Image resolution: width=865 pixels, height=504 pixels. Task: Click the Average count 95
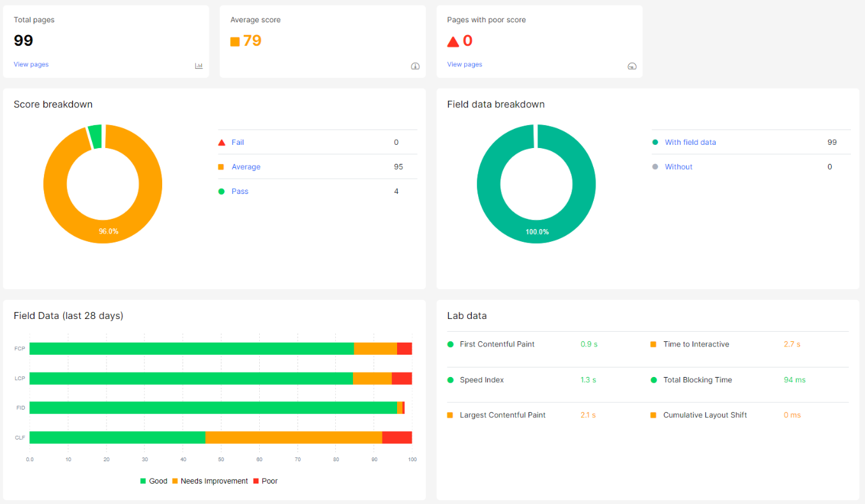(x=398, y=167)
